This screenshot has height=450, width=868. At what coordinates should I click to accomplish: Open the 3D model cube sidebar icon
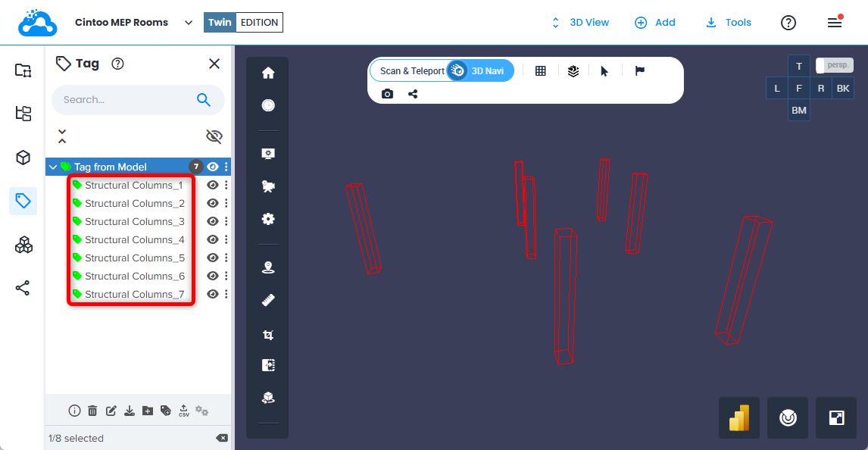(x=23, y=158)
